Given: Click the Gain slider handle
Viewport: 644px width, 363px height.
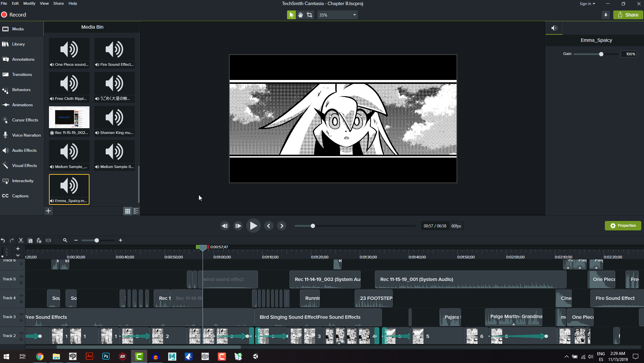Looking at the screenshot, I should 601,54.
